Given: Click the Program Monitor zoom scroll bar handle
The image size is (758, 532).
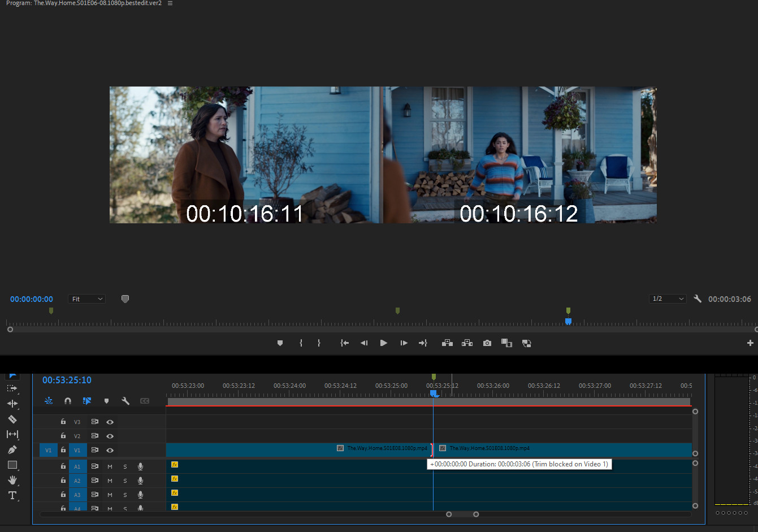Looking at the screenshot, I should 10,330.
